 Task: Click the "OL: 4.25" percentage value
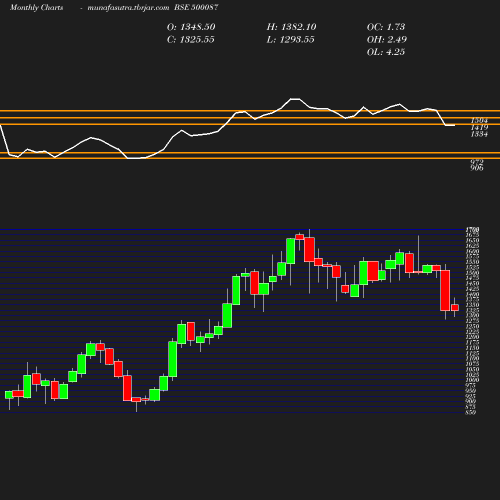[386, 52]
